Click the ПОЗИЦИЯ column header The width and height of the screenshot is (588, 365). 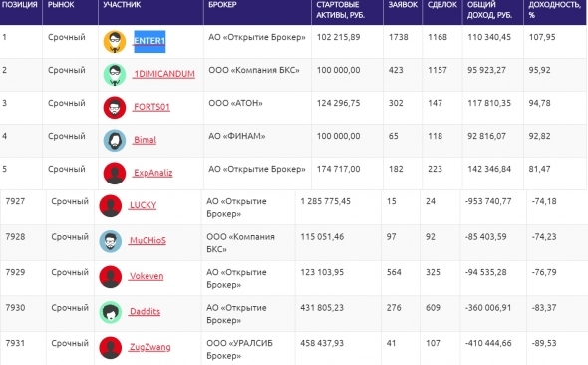pos(20,5)
